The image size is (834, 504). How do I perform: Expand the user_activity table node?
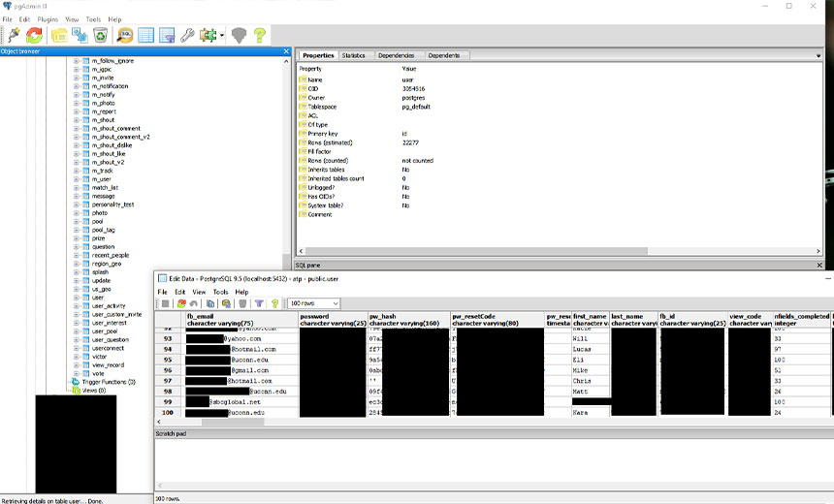coord(76,306)
